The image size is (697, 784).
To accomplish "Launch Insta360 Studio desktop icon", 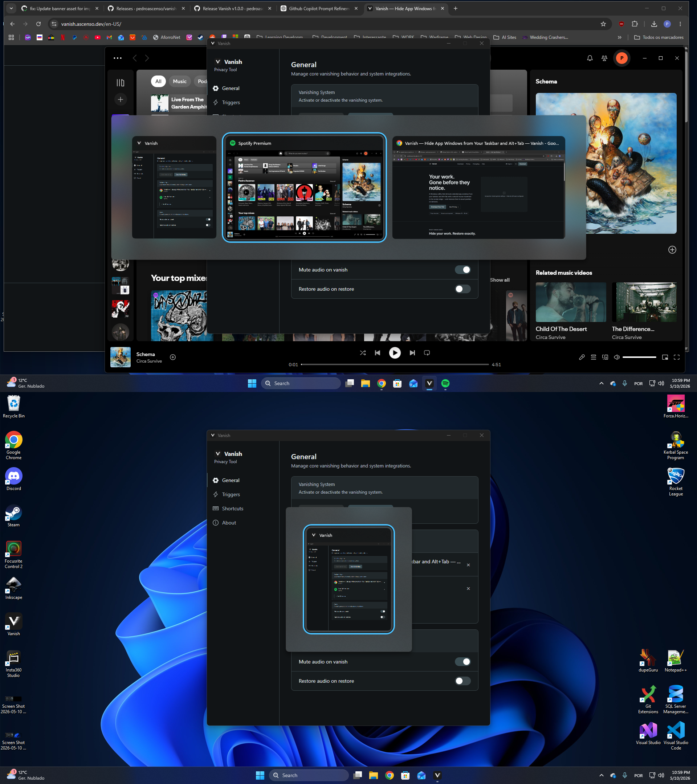I will (14, 664).
